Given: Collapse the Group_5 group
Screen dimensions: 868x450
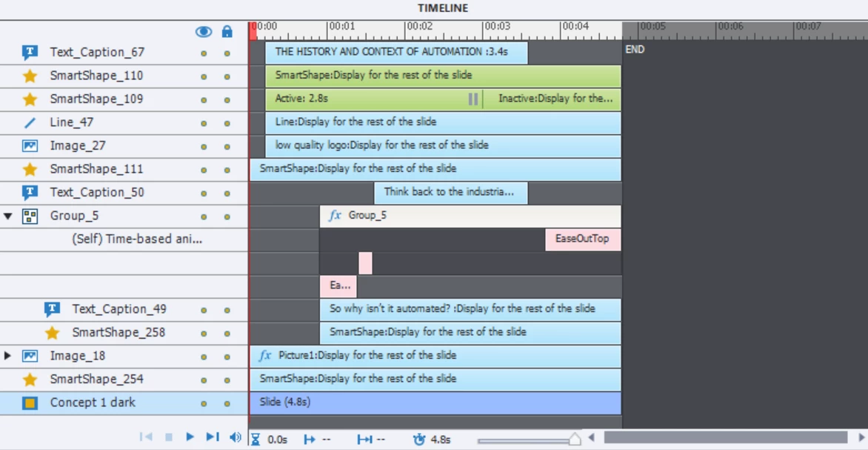Looking at the screenshot, I should pyautogui.click(x=7, y=216).
